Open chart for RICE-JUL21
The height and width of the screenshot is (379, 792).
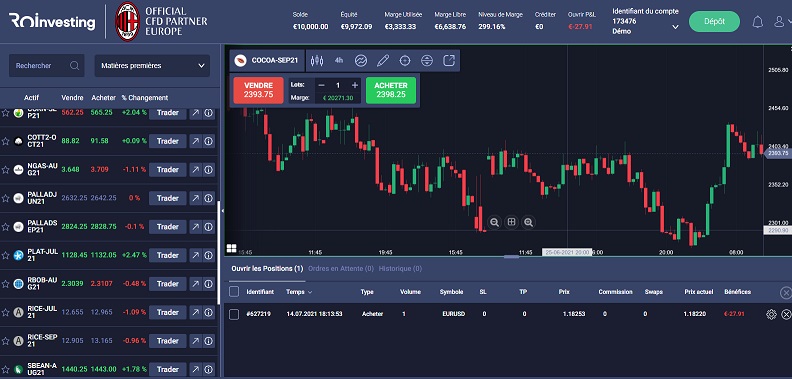point(195,312)
